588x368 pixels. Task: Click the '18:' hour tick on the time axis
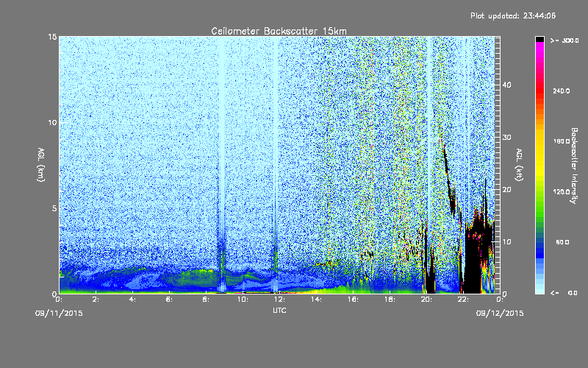point(390,300)
